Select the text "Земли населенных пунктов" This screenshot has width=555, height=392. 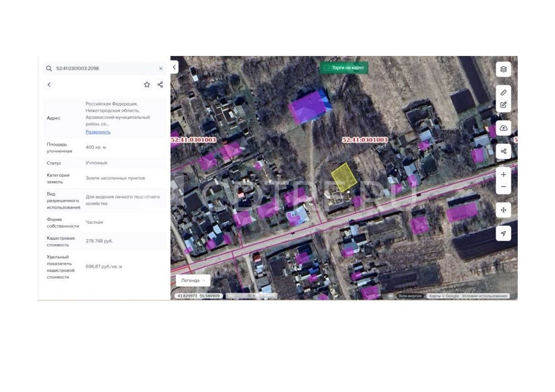(116, 178)
